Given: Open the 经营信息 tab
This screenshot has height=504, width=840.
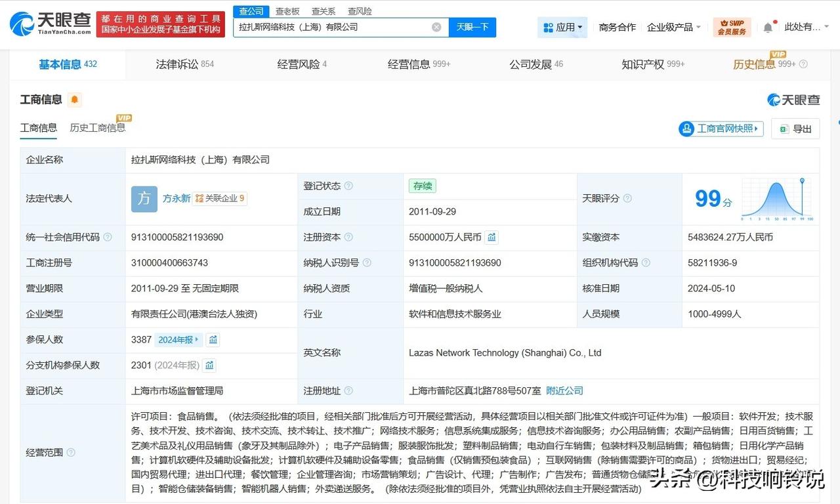Looking at the screenshot, I should [x=419, y=64].
